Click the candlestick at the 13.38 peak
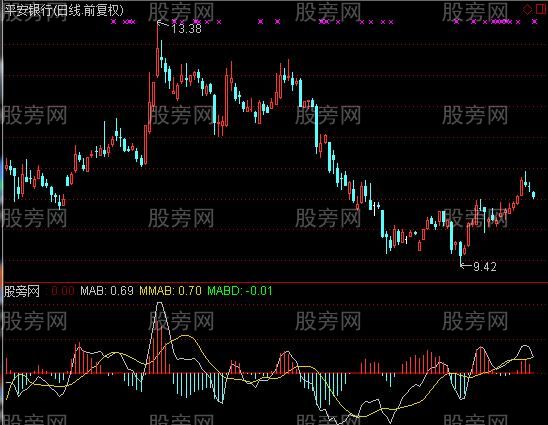 coord(158,49)
